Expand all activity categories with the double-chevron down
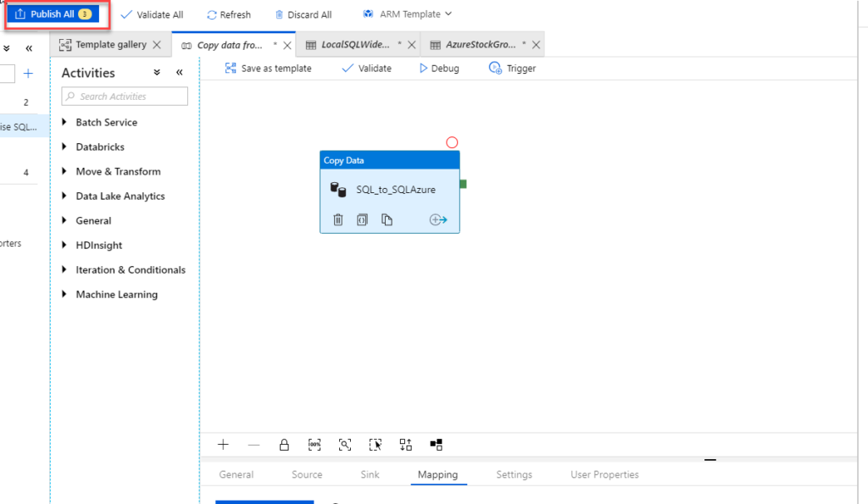Viewport: 868px width, 504px height. [x=157, y=73]
